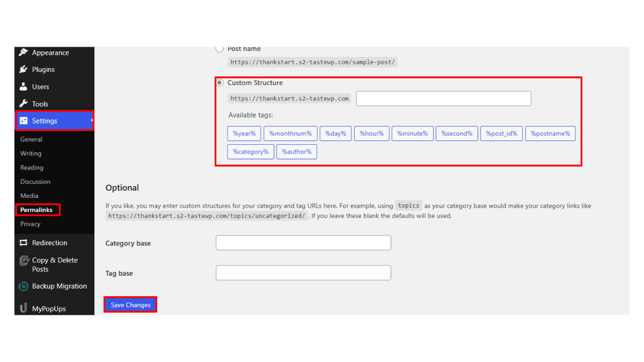Click the Redirection arrows icon
Screen dimensions: 644x362
coord(23,243)
